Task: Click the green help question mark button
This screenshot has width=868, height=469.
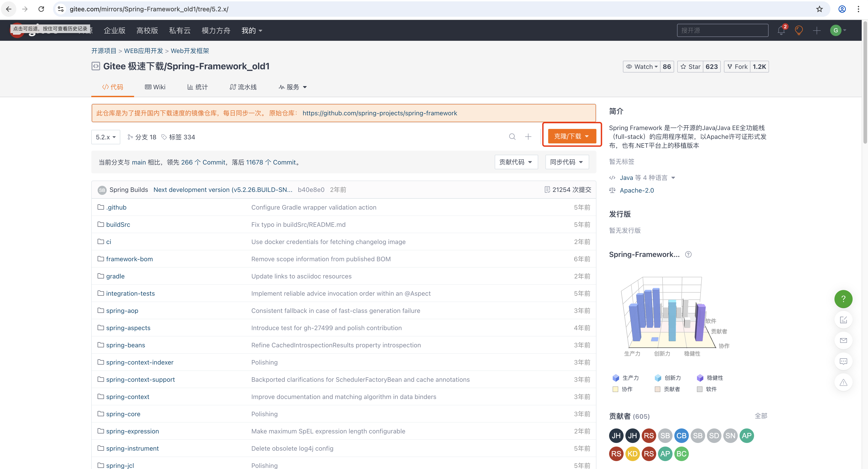Action: click(843, 299)
